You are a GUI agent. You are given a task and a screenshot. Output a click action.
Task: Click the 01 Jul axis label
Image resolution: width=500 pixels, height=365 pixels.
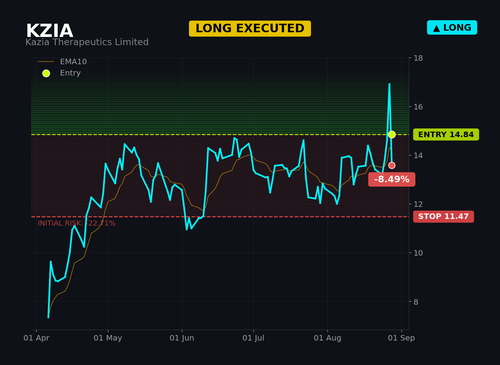tap(253, 338)
